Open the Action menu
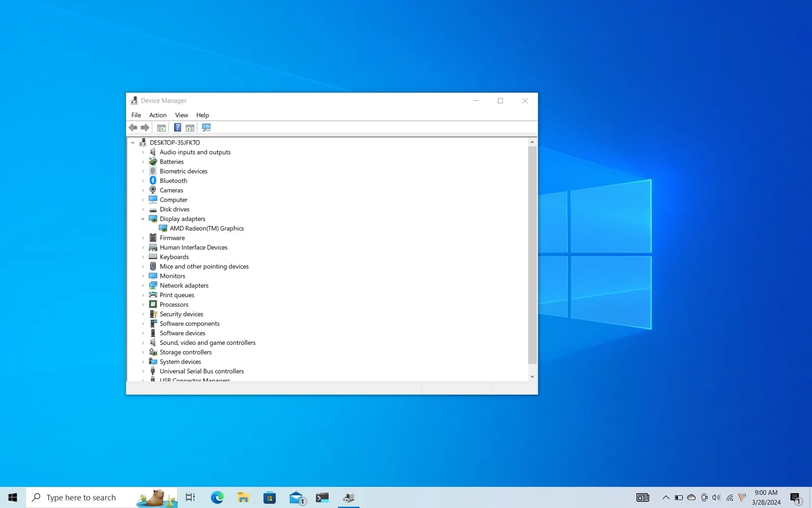Viewport: 812px width, 508px height. coord(158,115)
